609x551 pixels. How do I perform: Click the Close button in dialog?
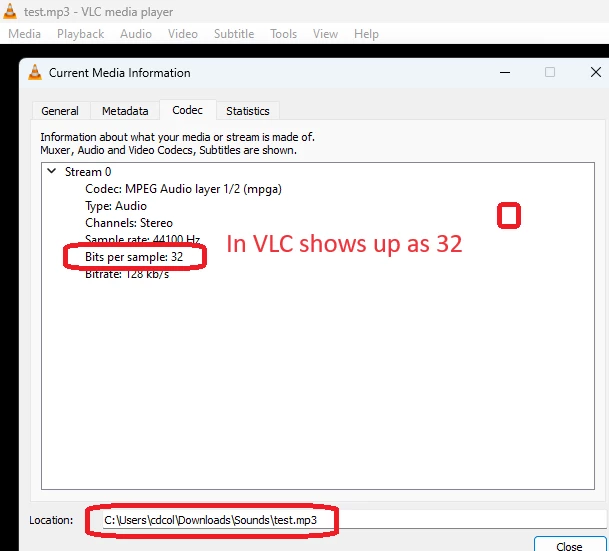[x=569, y=544]
